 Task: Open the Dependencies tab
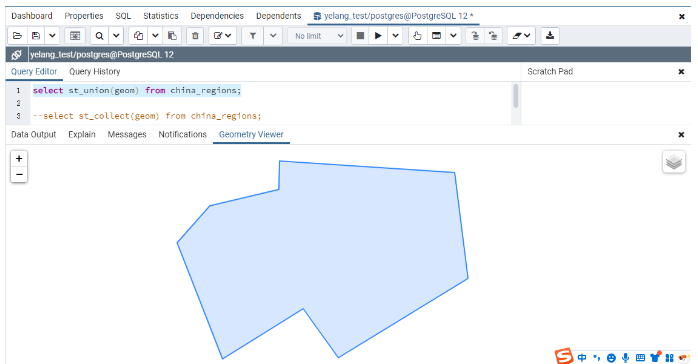click(217, 16)
